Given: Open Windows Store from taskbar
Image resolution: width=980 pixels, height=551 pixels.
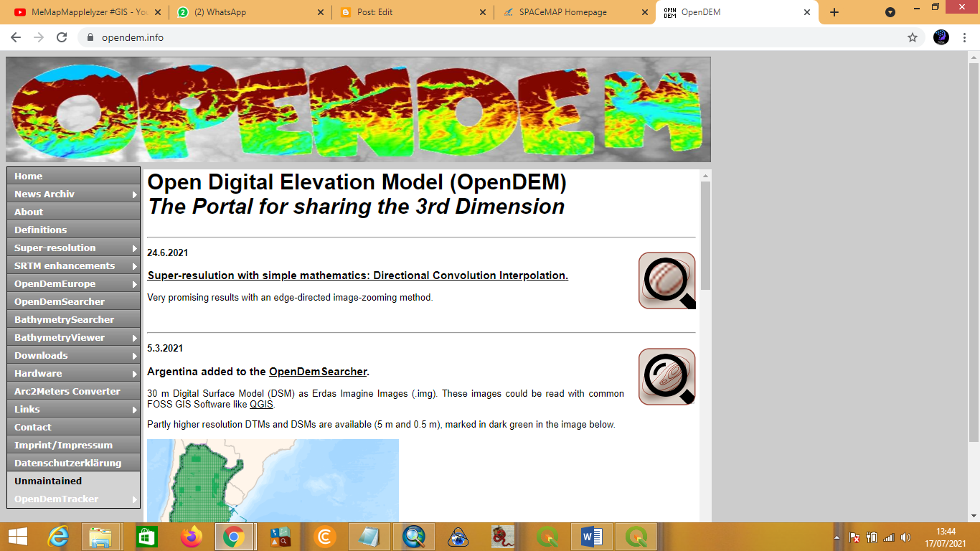Looking at the screenshot, I should click(146, 537).
